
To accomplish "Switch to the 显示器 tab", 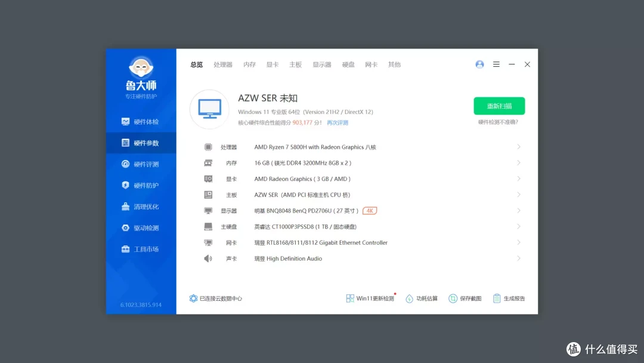I will click(321, 64).
